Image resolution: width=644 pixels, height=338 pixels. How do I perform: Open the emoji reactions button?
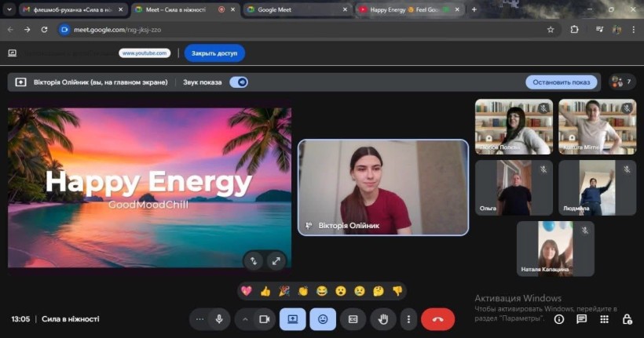[x=322, y=319]
